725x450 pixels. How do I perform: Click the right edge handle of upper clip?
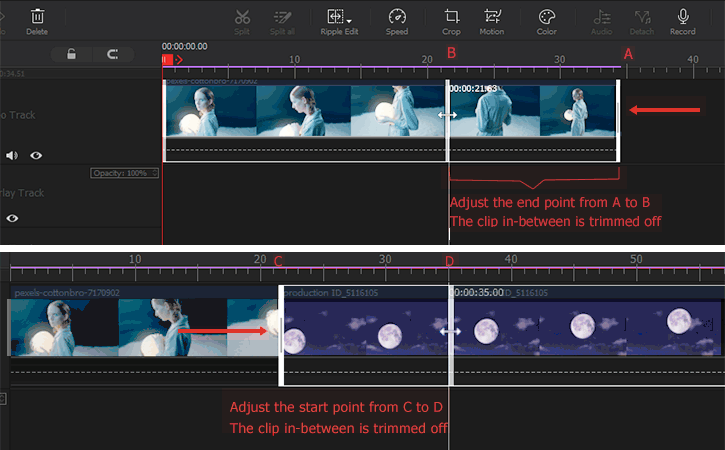618,120
